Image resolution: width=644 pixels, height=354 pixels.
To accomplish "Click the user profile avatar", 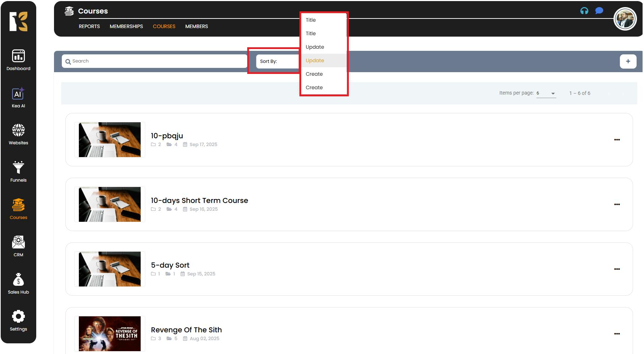I will (x=625, y=19).
